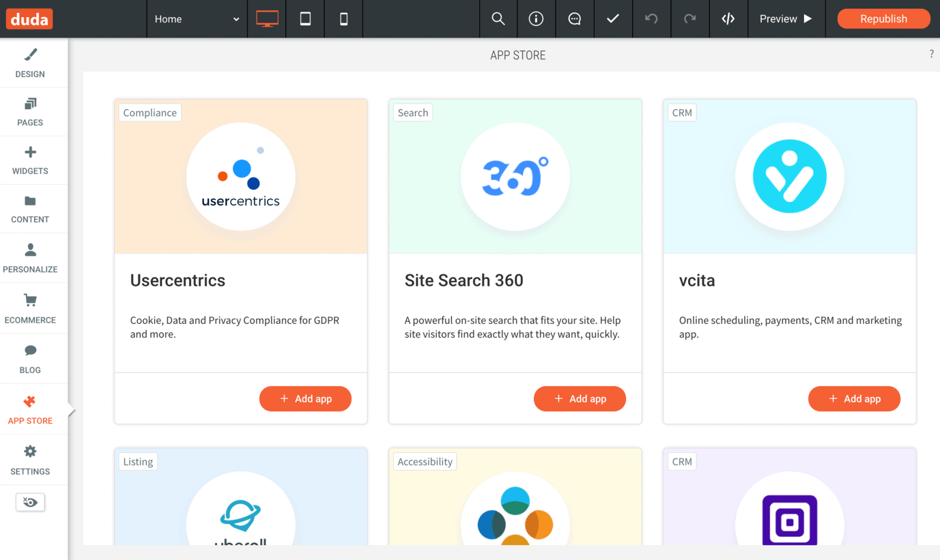Image resolution: width=940 pixels, height=560 pixels.
Task: Click the Site Search 360 title
Action: 464,280
